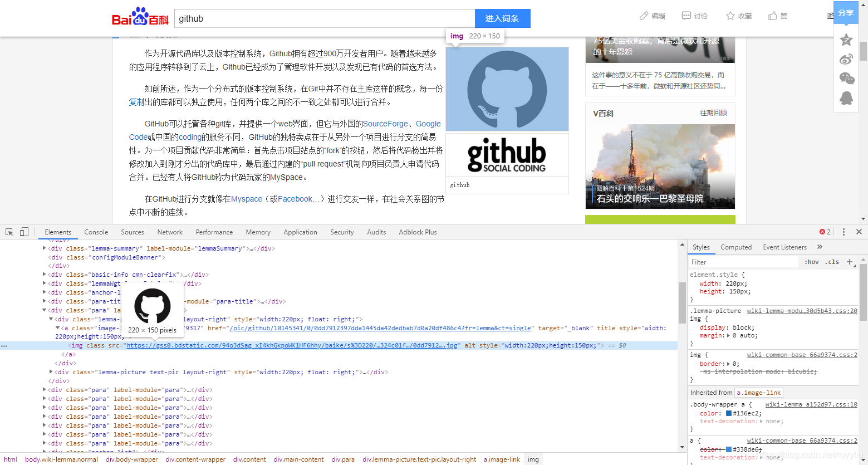Expand the second lemma-picture text-pic div
Screen dimensions: 868x465
[51, 372]
